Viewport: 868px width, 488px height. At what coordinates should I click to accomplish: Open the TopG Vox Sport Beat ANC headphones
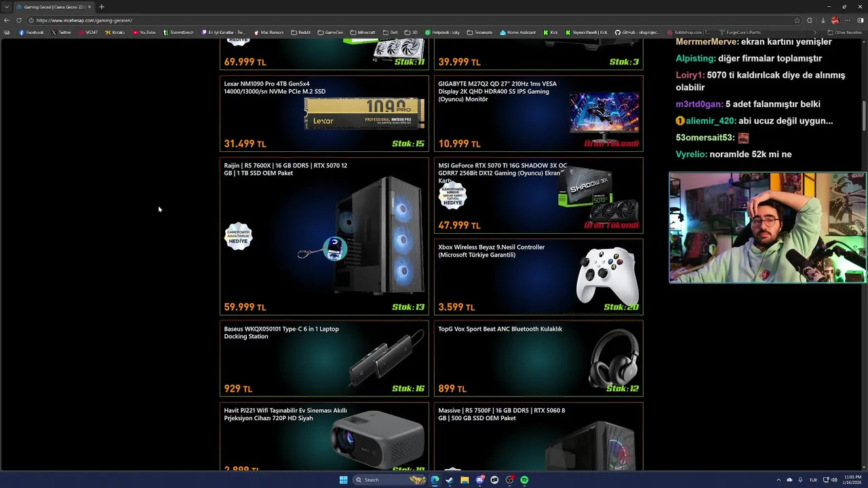[538, 358]
